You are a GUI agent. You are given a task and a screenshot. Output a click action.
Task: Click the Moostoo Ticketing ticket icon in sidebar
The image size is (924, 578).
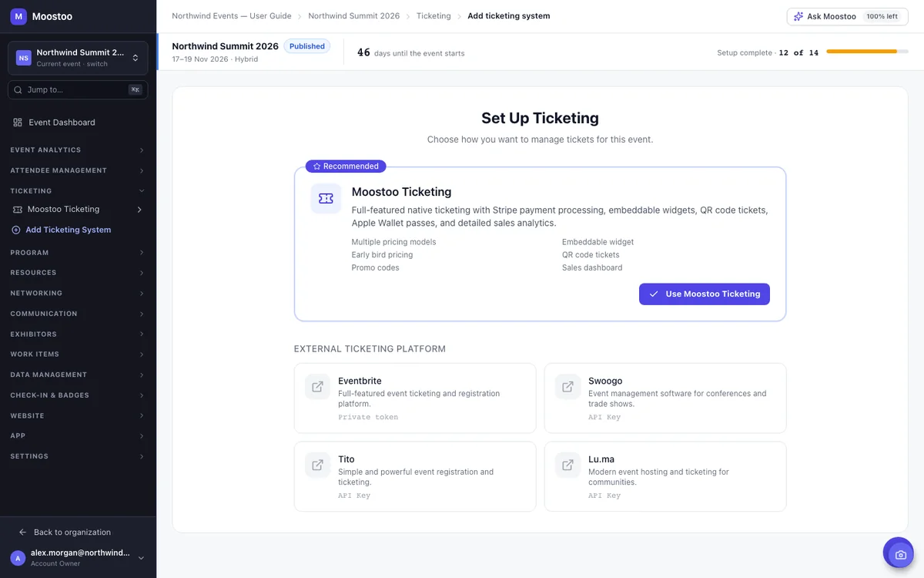pyautogui.click(x=18, y=210)
